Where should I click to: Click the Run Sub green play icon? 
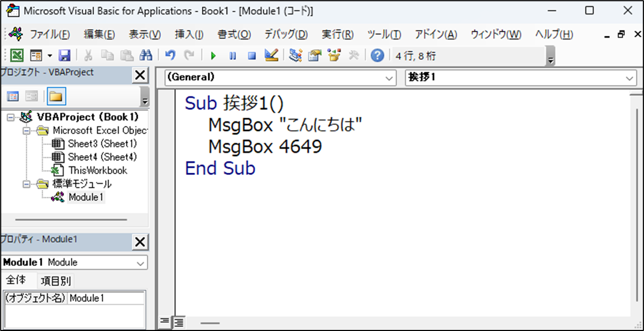213,56
